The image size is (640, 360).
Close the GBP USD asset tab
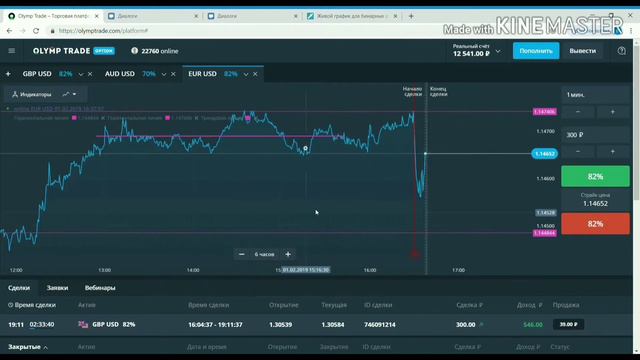[x=90, y=74]
